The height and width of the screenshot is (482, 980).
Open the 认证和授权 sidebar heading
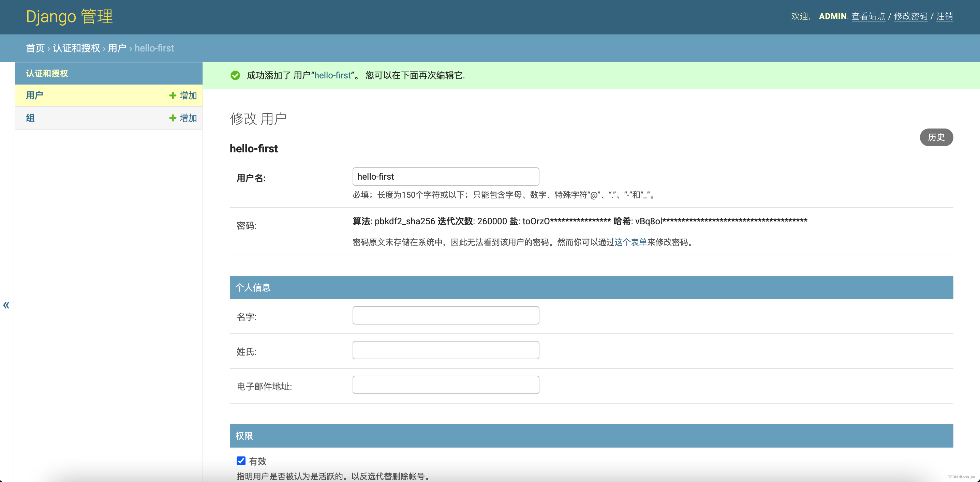coord(47,73)
